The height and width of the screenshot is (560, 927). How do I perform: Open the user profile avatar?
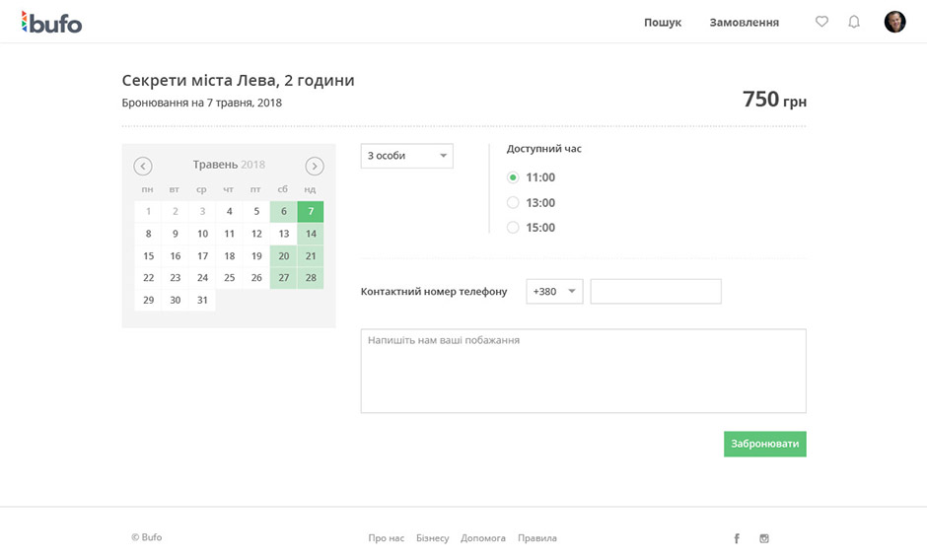tap(894, 22)
